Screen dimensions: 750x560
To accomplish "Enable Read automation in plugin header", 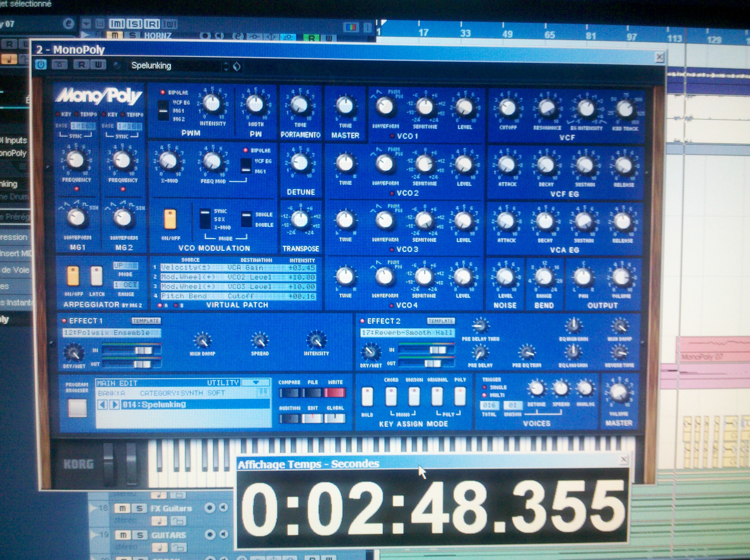I will (81, 65).
